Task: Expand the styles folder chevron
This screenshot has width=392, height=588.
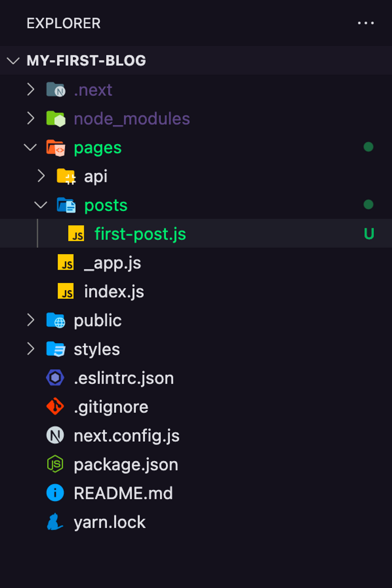Action: click(x=31, y=349)
